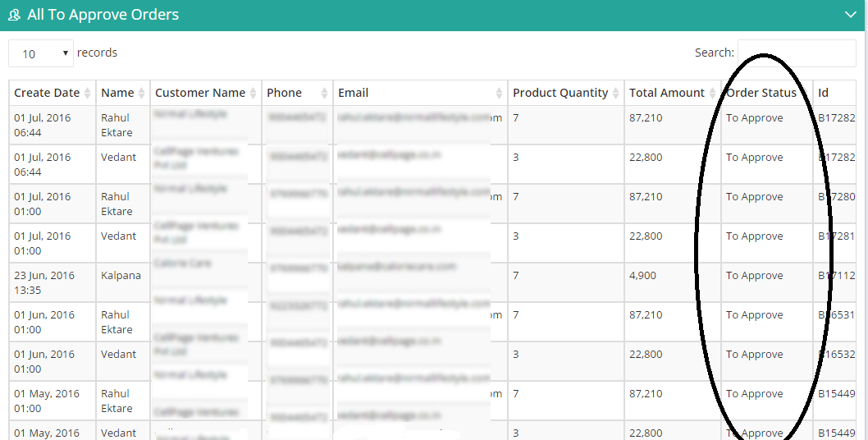Select the 23 Jun, 2016 13:35 row date
The image size is (868, 440).
pyautogui.click(x=44, y=282)
